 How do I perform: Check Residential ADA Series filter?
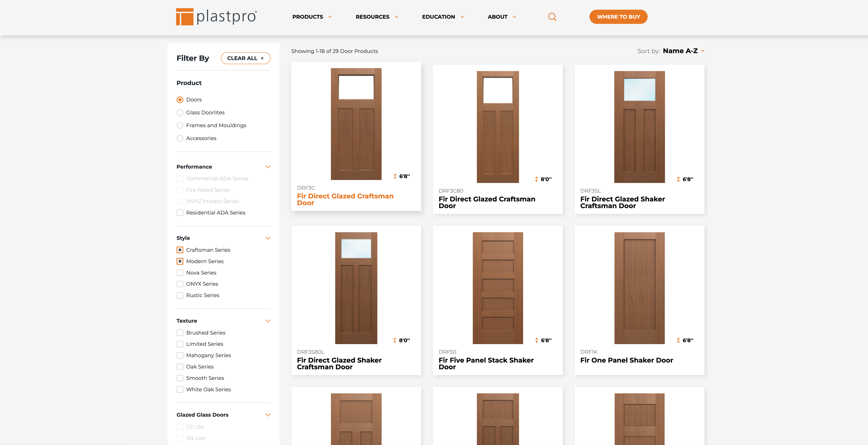180,213
